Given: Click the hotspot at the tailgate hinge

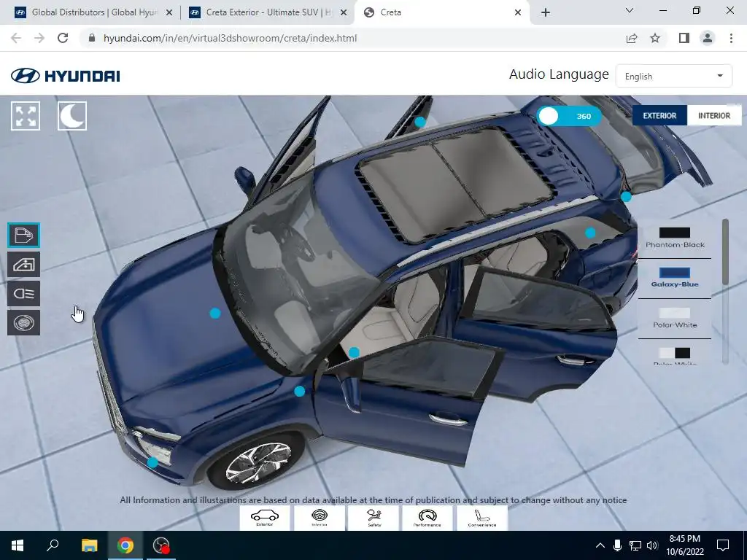Looking at the screenshot, I should pos(626,196).
